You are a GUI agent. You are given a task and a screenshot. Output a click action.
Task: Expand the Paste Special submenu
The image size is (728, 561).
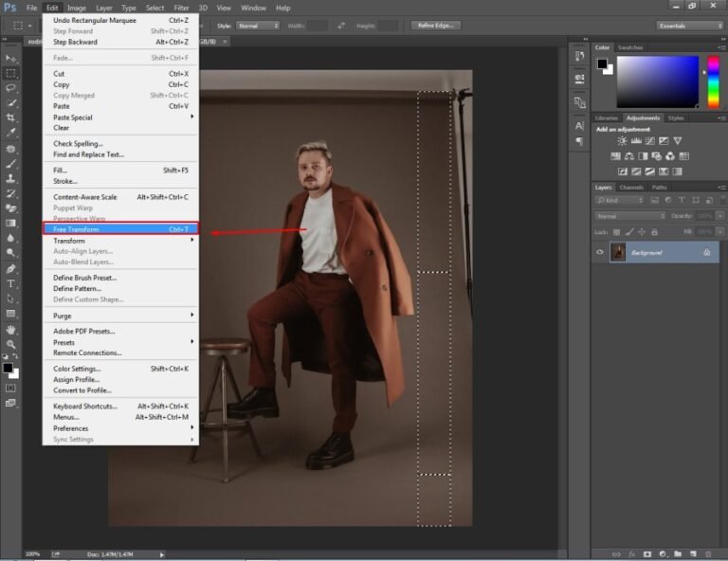pyautogui.click(x=121, y=118)
